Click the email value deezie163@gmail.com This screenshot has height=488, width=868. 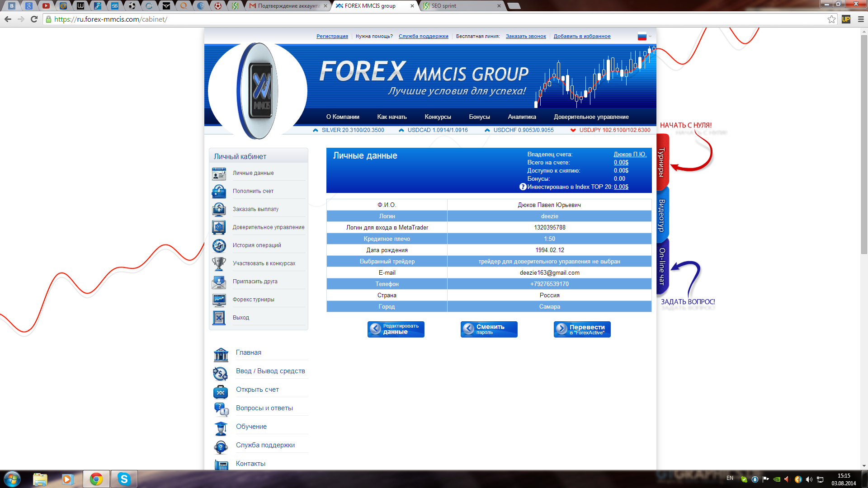tap(549, 273)
